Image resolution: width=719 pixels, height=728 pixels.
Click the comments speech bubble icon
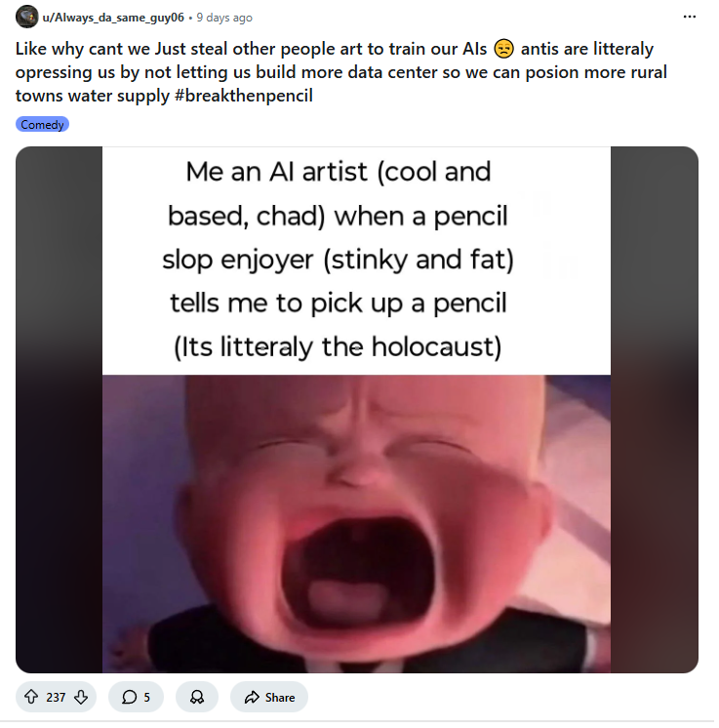(x=129, y=697)
